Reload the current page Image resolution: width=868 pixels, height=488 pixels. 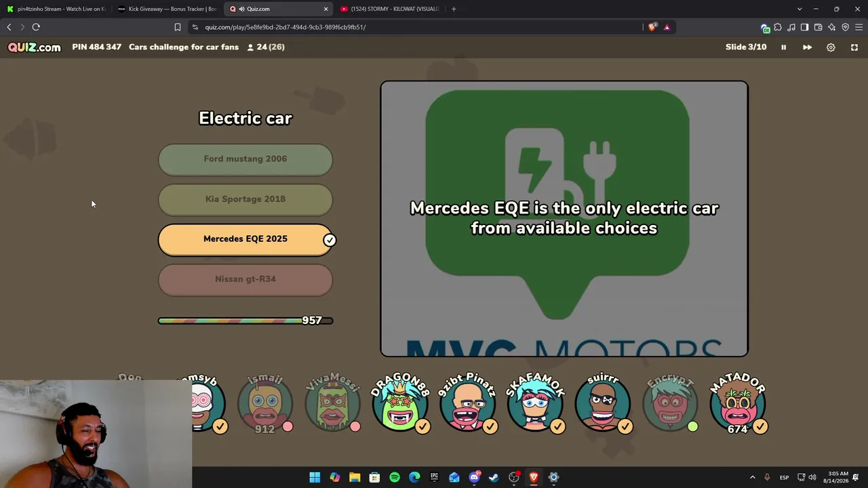click(x=36, y=27)
